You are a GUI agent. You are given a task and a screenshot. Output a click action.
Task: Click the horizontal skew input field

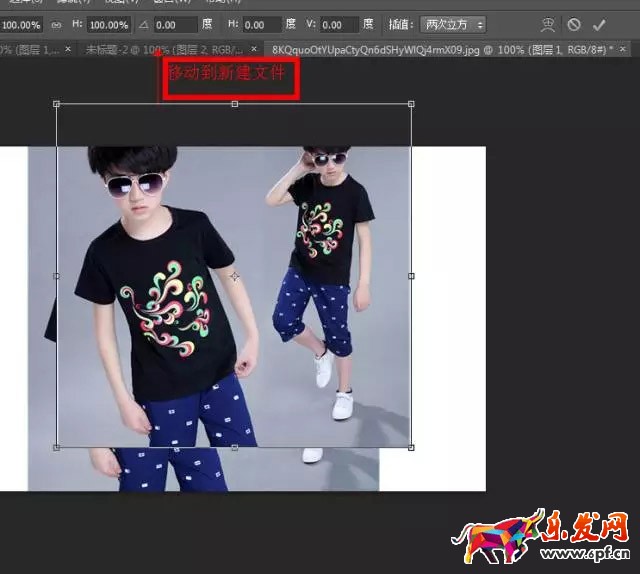(263, 24)
